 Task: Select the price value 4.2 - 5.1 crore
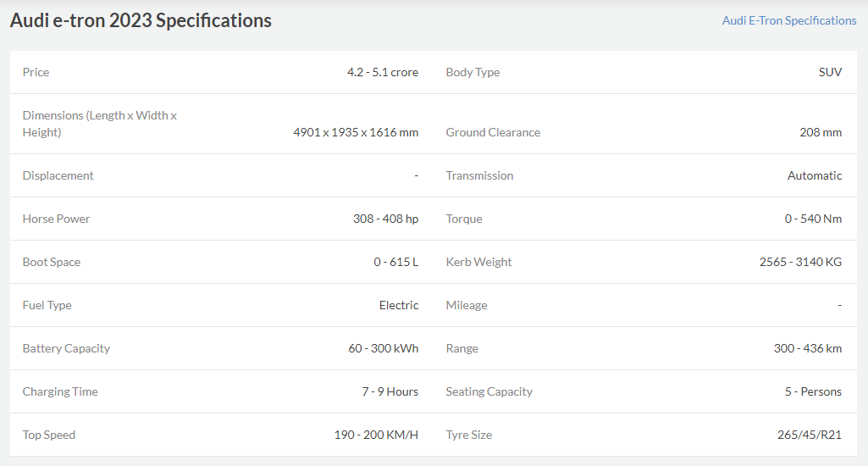[x=383, y=72]
